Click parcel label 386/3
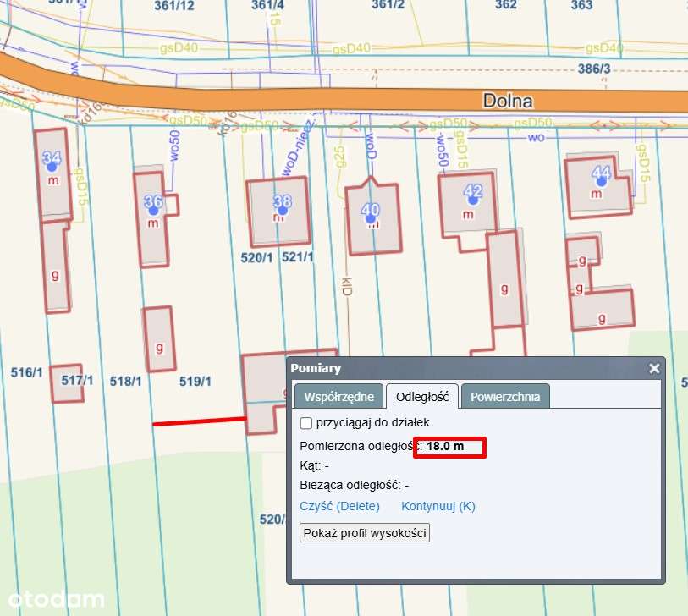This screenshot has height=616, width=688. (x=594, y=69)
